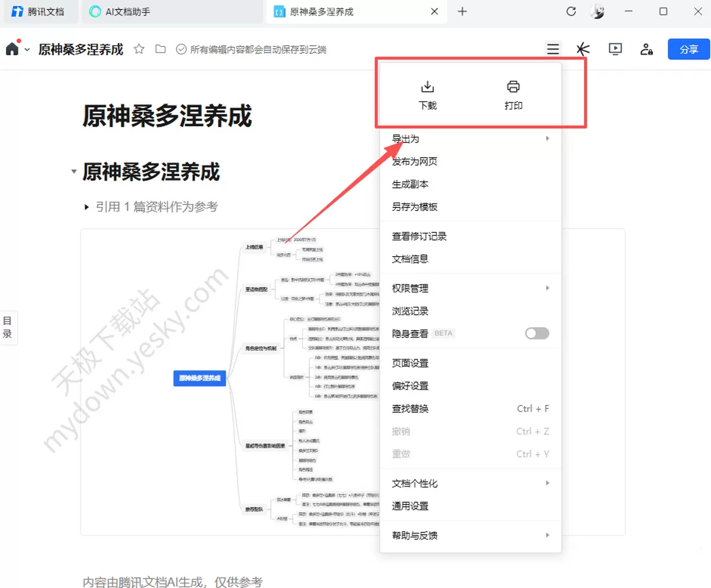Collapse the 原神桑多涅养成 heading section triangle
This screenshot has height=588, width=711.
click(74, 172)
